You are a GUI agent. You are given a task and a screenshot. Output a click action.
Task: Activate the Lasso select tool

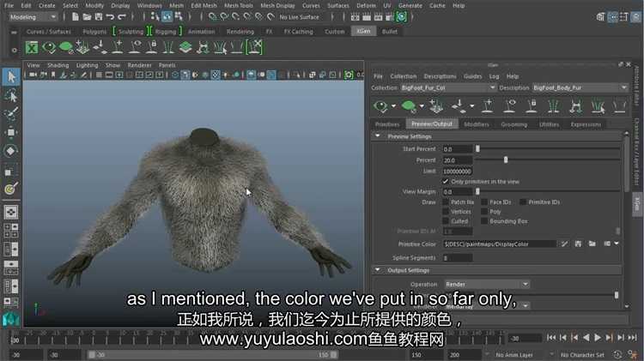point(11,95)
